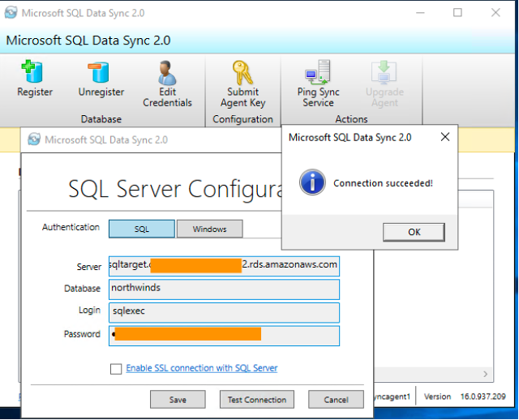Click the Database group label in the ribbon

tap(101, 119)
